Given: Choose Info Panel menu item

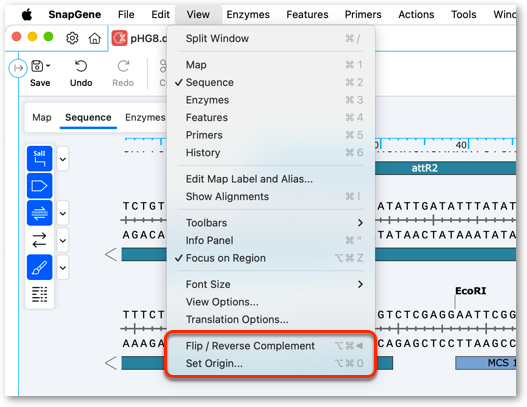Looking at the screenshot, I should [271, 240].
